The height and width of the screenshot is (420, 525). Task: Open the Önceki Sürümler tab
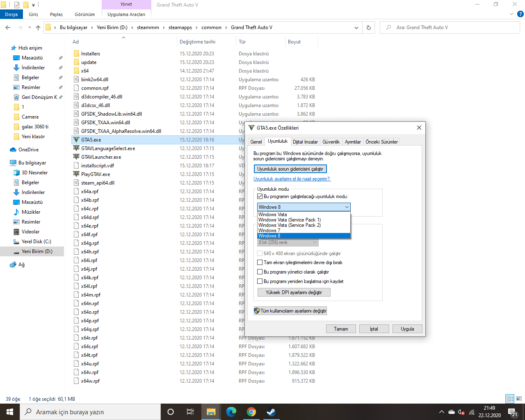pyautogui.click(x=382, y=142)
